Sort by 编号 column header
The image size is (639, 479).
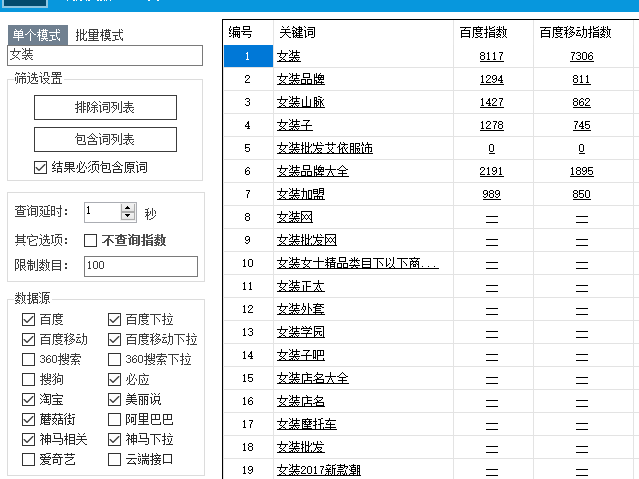[x=248, y=32]
